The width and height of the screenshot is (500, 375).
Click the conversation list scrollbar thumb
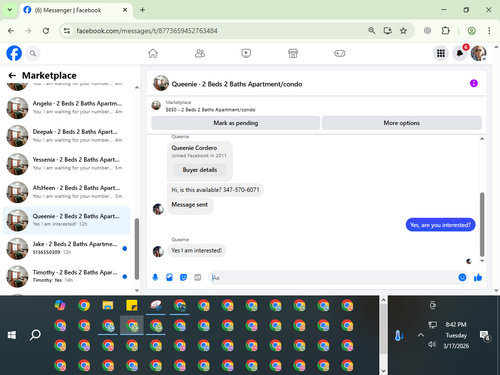click(137, 249)
